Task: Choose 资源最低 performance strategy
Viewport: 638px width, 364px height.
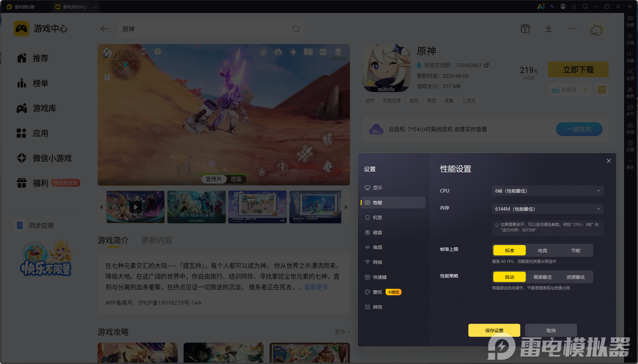Action: point(576,277)
